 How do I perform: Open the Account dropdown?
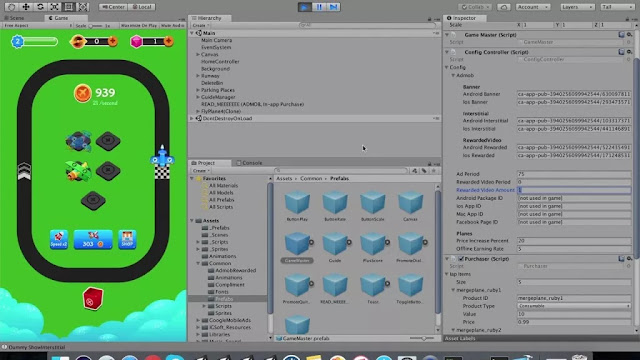coord(533,7)
